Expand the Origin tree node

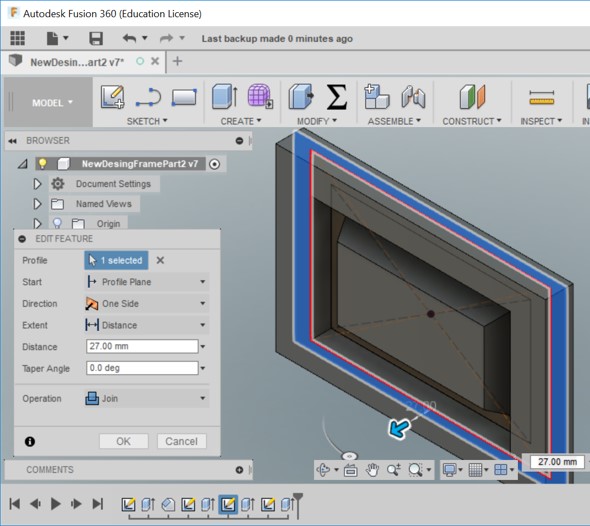click(37, 224)
